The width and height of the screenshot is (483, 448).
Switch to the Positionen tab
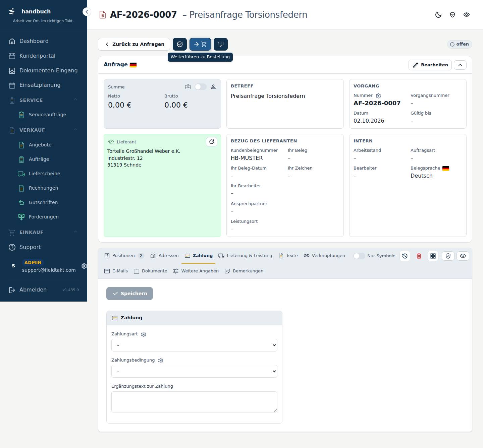124,256
